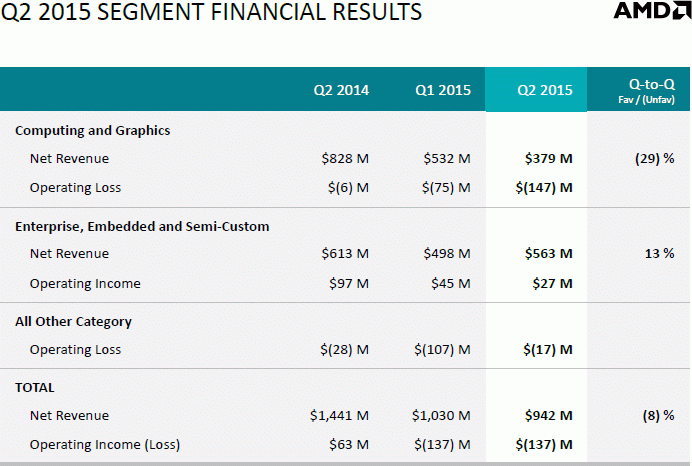Select the (8) % total Q-to-Q value
692x466 pixels.
[657, 415]
